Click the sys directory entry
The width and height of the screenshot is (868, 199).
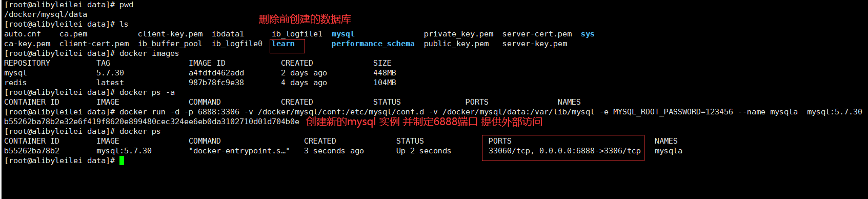[588, 34]
